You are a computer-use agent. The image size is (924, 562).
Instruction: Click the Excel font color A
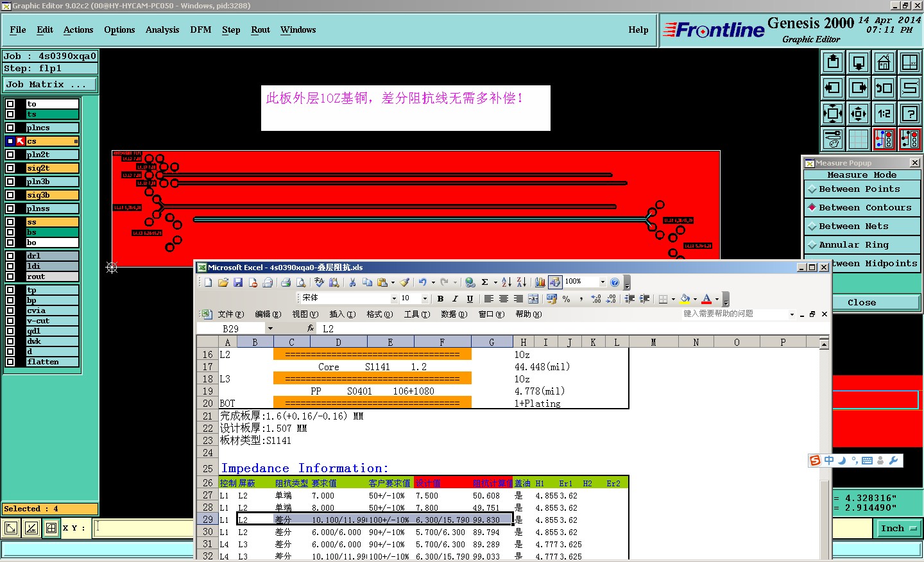click(706, 299)
